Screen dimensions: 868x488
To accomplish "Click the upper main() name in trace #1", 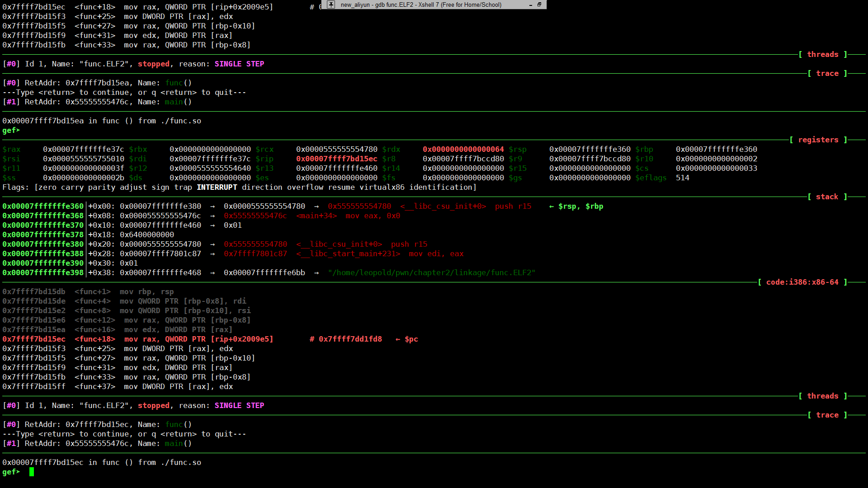I will click(x=179, y=102).
